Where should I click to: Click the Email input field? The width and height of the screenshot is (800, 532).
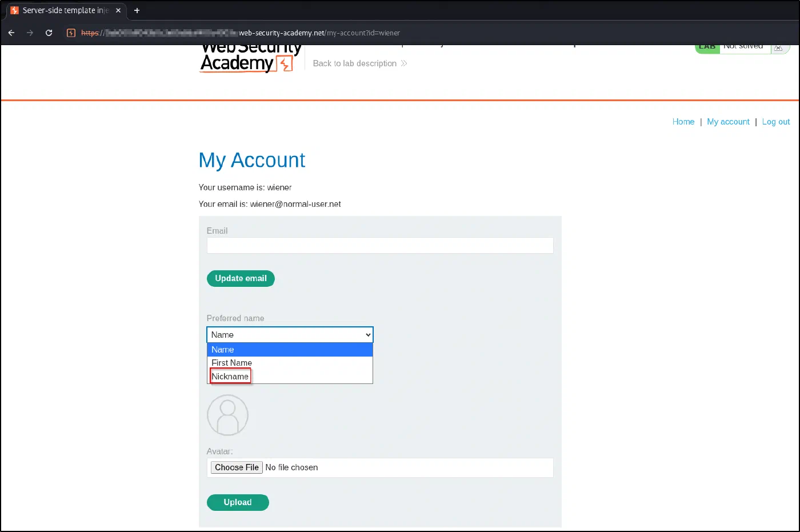(x=380, y=245)
